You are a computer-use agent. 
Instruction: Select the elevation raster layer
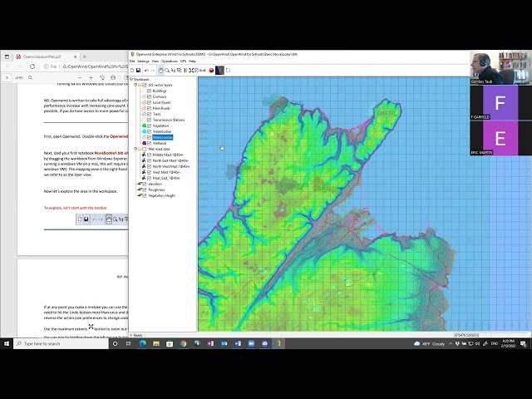(x=155, y=184)
